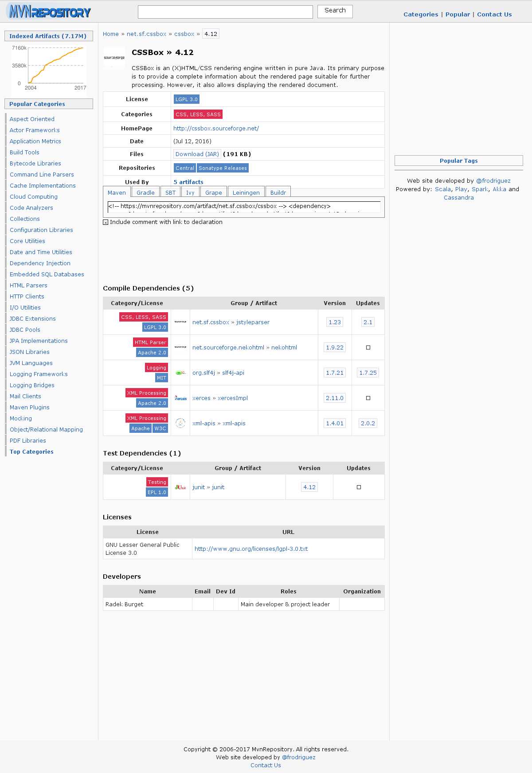Switch to the SBT tab
This screenshot has width=532, height=773.
(170, 192)
